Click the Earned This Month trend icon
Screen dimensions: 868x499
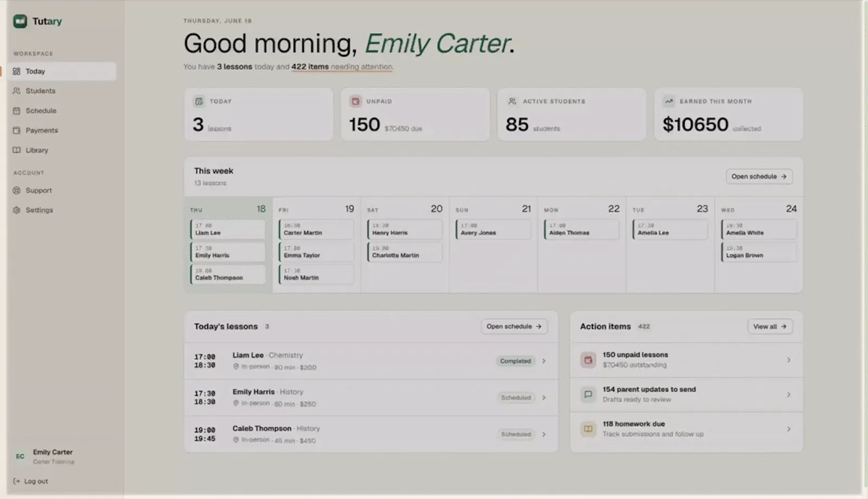(x=669, y=102)
